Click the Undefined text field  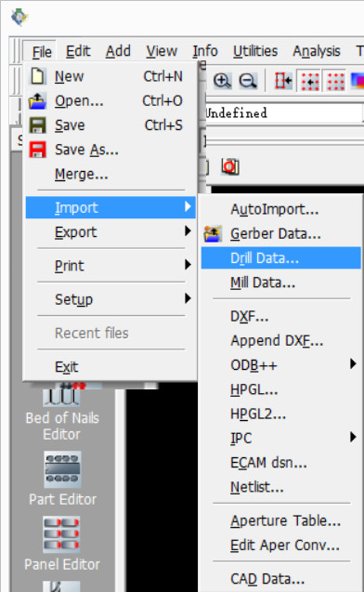click(x=283, y=112)
